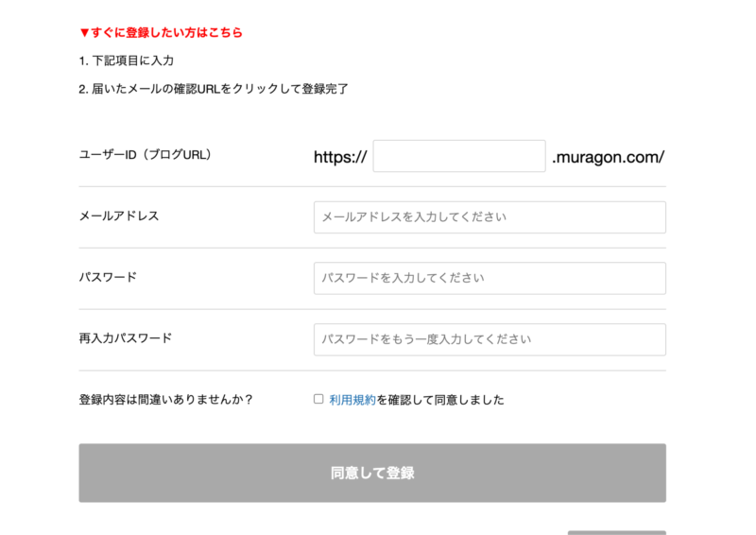
Task: Click the を確認して同意しました text
Action: (440, 400)
